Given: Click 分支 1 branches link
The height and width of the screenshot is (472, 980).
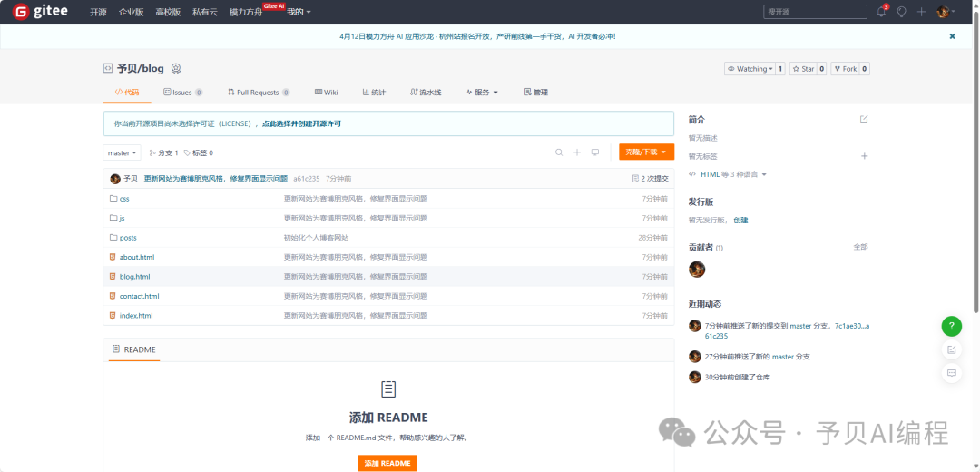Looking at the screenshot, I should 163,152.
